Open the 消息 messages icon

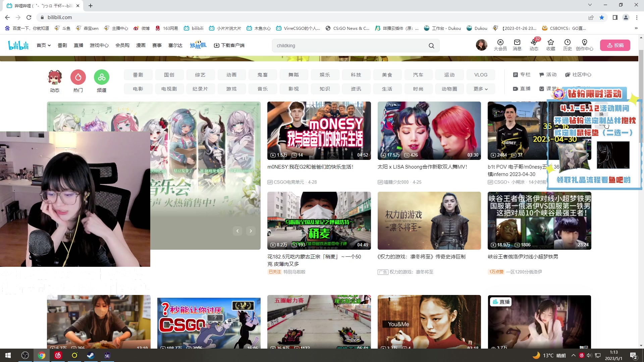click(x=517, y=45)
